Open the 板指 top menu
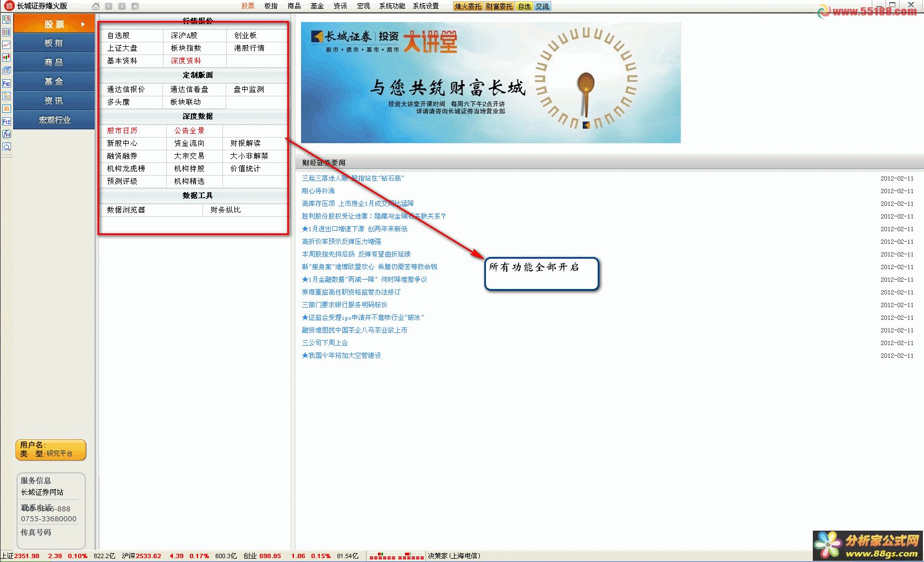The width and height of the screenshot is (924, 562). (x=271, y=6)
